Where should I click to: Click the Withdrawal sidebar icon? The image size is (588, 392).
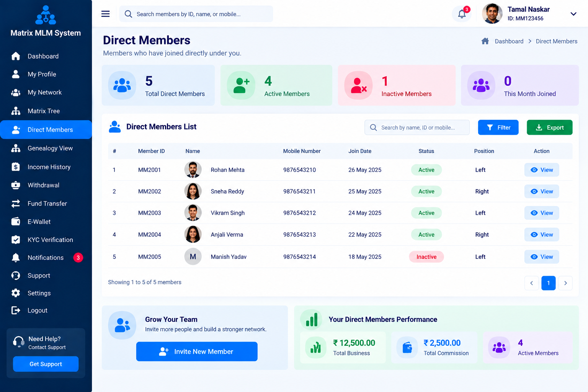click(x=16, y=185)
